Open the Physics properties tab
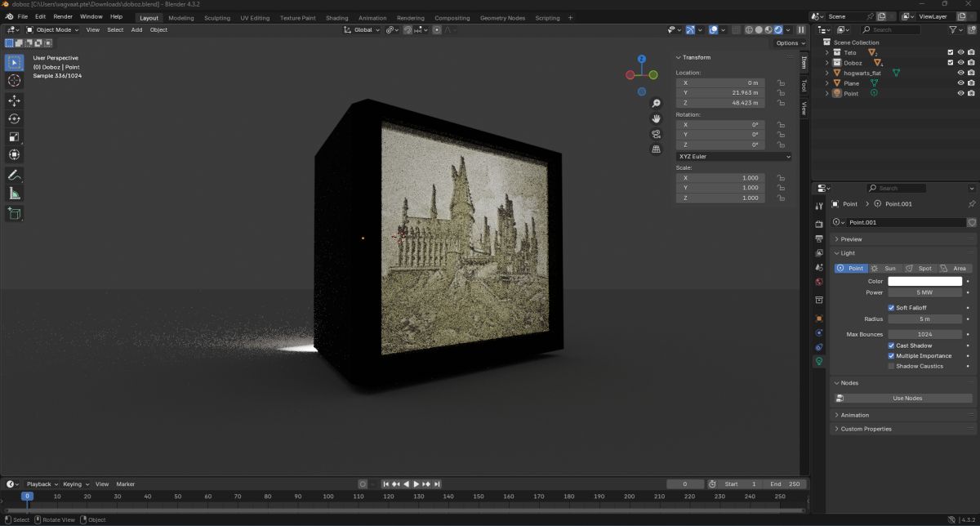The image size is (980, 526). click(819, 332)
